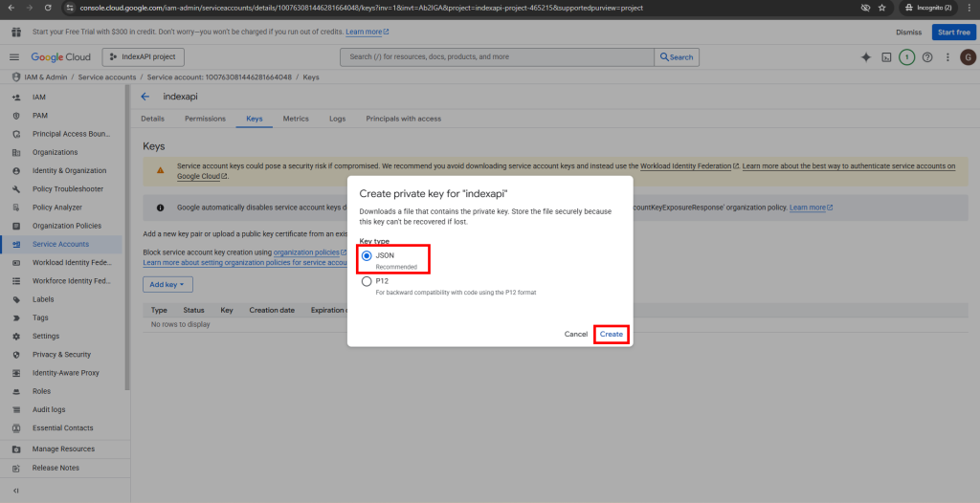Screen dimensions: 980x503
Task: Collapse the left sidebar navigation panel
Action: click(16, 491)
